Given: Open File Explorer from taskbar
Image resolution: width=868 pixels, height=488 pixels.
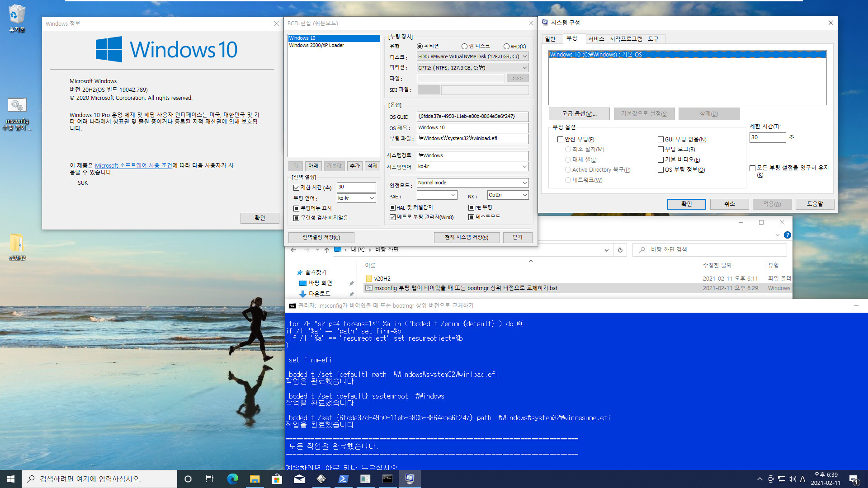Looking at the screenshot, I should pos(255,479).
